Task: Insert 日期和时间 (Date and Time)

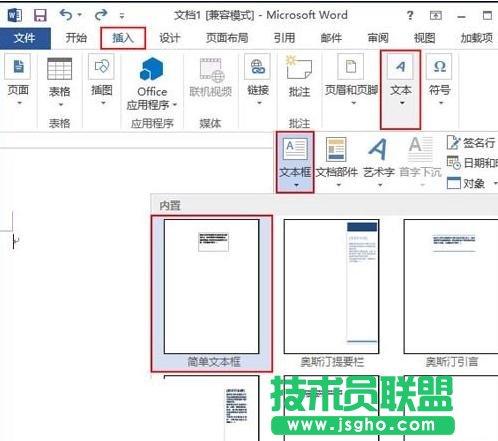Action: 472,163
